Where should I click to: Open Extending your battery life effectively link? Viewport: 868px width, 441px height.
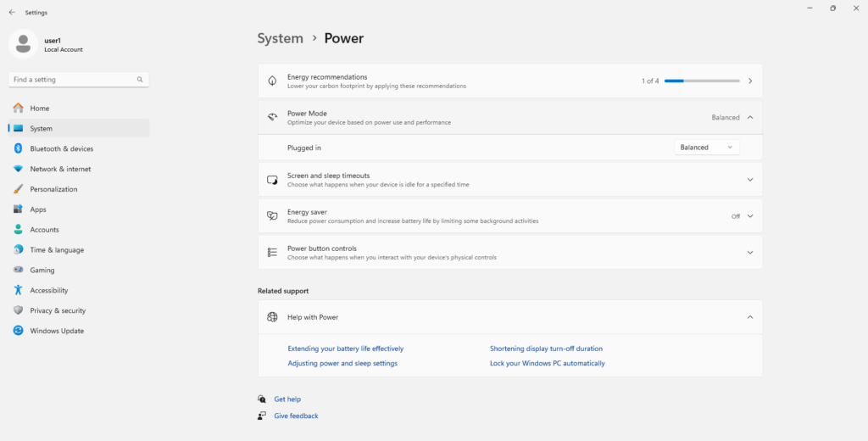click(345, 349)
